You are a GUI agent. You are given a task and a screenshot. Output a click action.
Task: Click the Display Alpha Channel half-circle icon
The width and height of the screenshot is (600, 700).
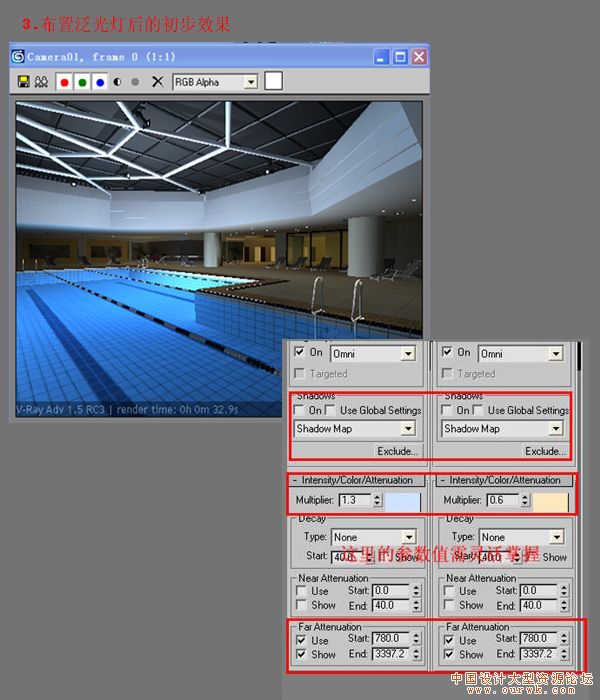point(117,82)
